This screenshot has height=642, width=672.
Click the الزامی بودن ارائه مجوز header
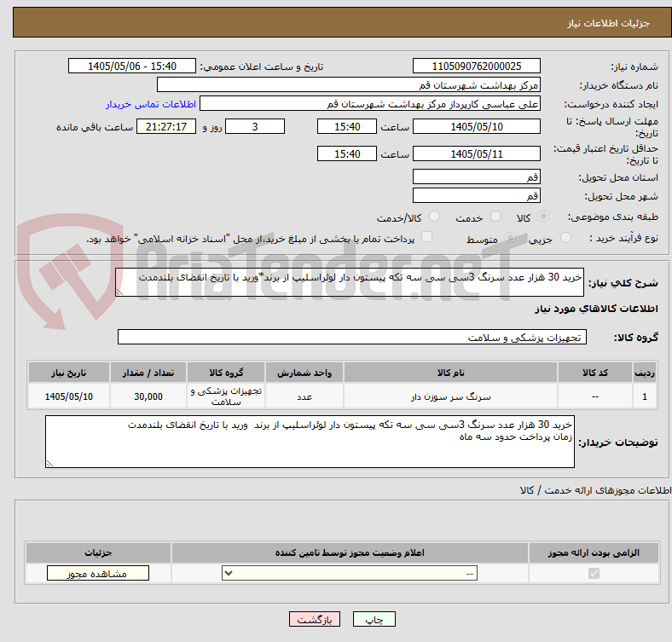pyautogui.click(x=594, y=552)
